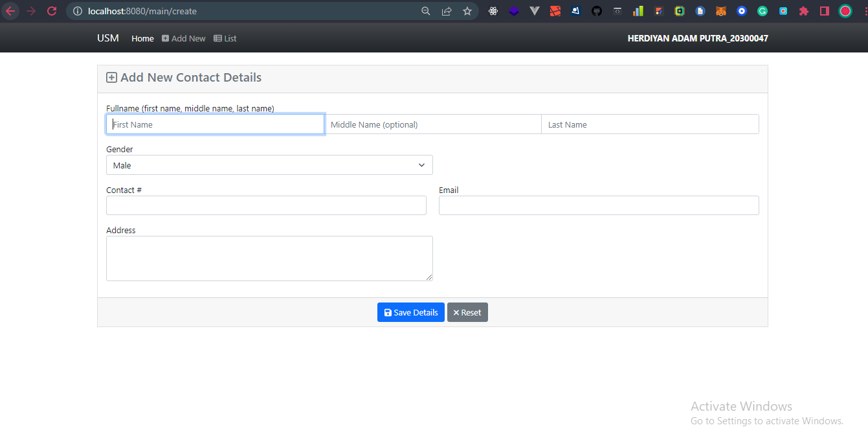Screen dimensions: 868x434
Task: Open the MetaMask fox extension
Action: coord(721,11)
